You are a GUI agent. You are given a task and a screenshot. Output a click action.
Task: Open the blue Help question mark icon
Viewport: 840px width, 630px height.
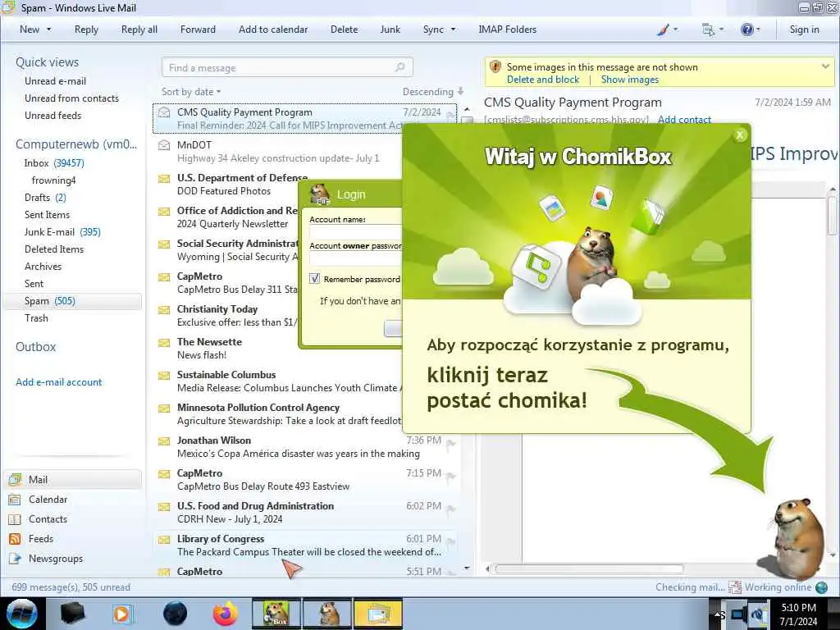tap(746, 30)
